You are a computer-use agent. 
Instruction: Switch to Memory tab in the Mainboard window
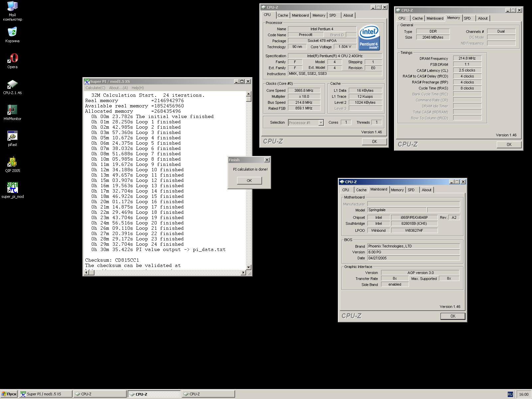(397, 190)
